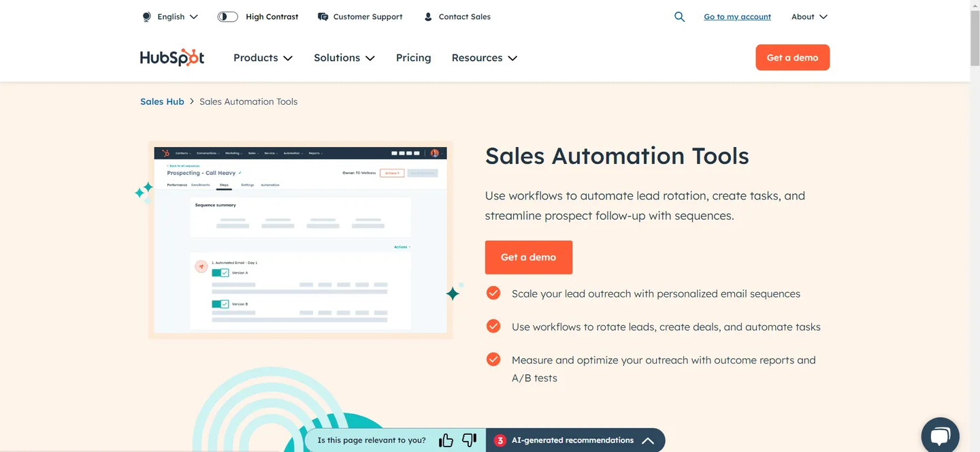
Task: Give thumbs up for page relevance
Action: 446,440
